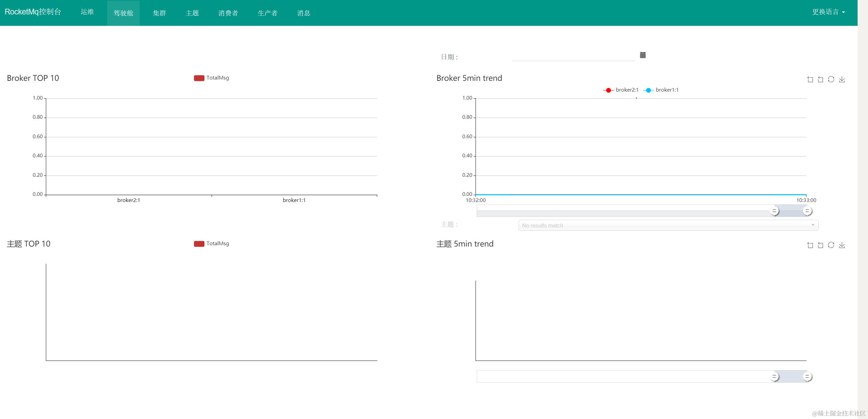The image size is (868, 419).
Task: Click Broker trend zoom reset icon
Action: pos(820,80)
